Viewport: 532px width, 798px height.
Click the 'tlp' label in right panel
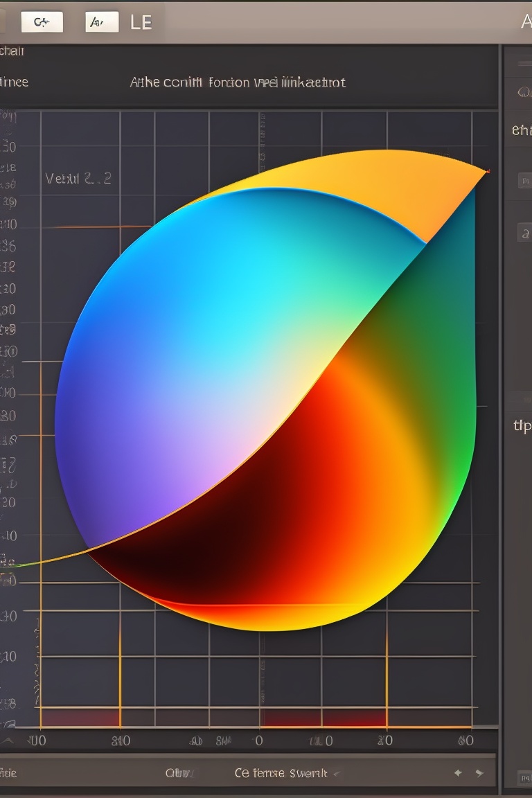pos(522,425)
